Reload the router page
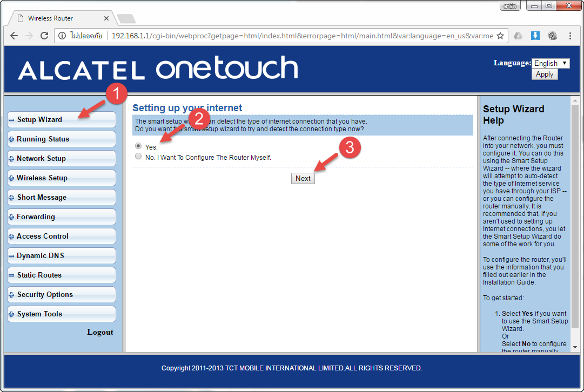Image resolution: width=584 pixels, height=392 pixels. (x=44, y=36)
